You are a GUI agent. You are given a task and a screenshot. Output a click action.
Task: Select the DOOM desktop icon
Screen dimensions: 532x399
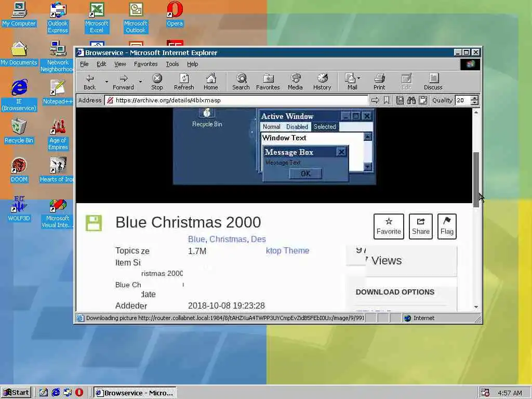(19, 170)
